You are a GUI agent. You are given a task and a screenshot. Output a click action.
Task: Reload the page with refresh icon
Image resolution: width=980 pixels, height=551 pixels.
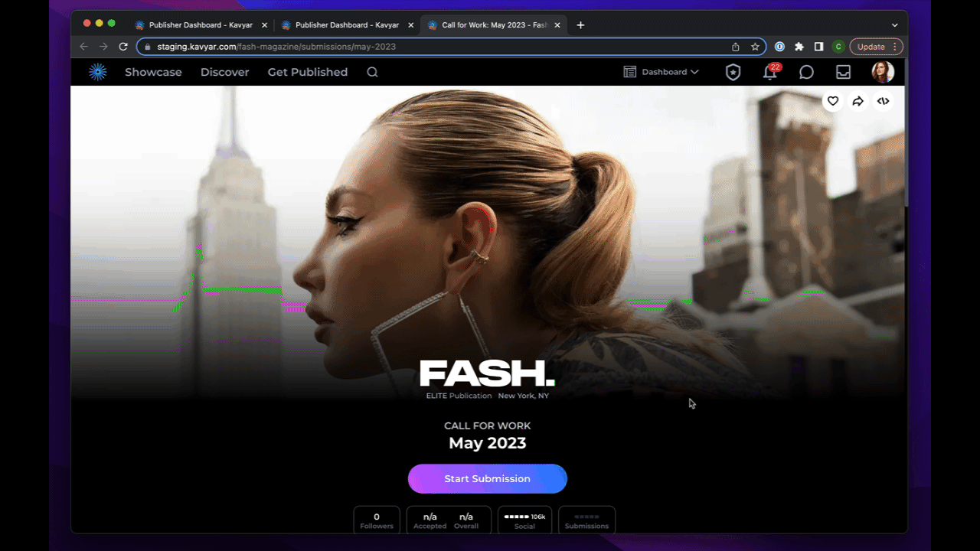point(123,47)
